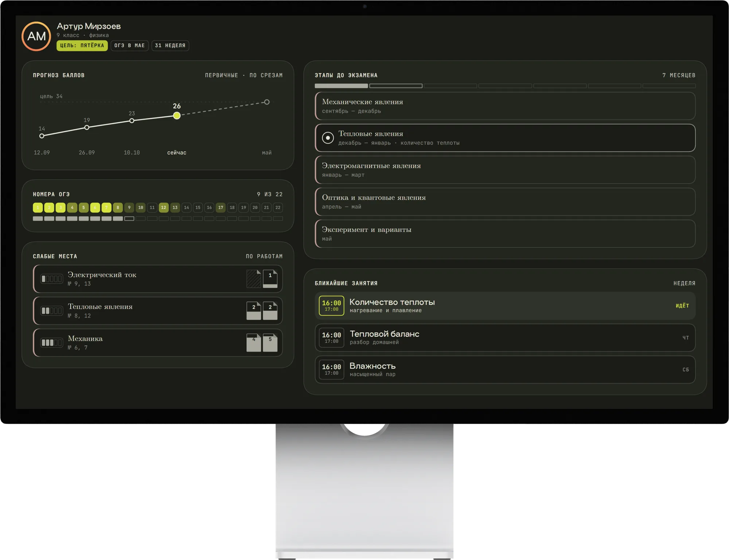Open the second Механика work icon numbered 5
The image size is (729, 560).
(270, 343)
